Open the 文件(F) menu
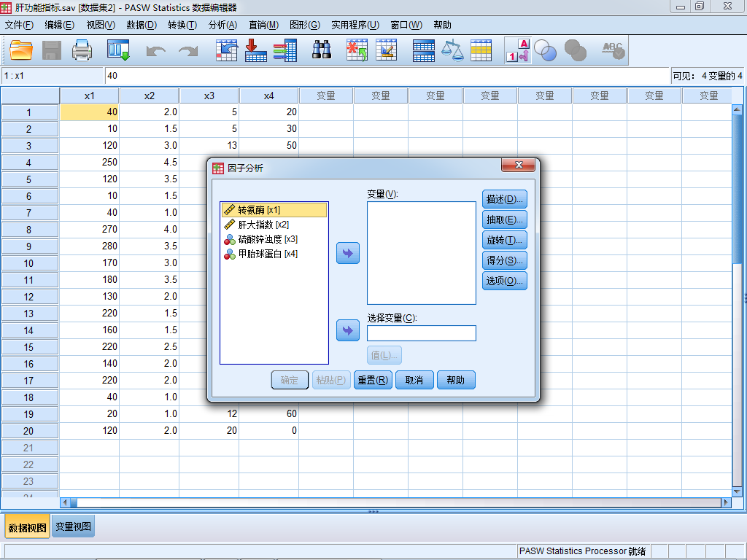The width and height of the screenshot is (747, 560). pos(19,26)
